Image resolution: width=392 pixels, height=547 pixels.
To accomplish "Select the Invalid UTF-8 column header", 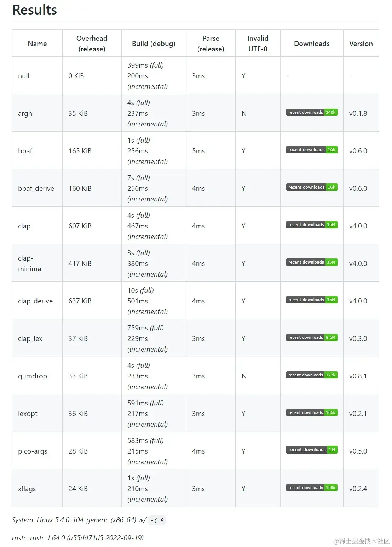I will point(258,44).
